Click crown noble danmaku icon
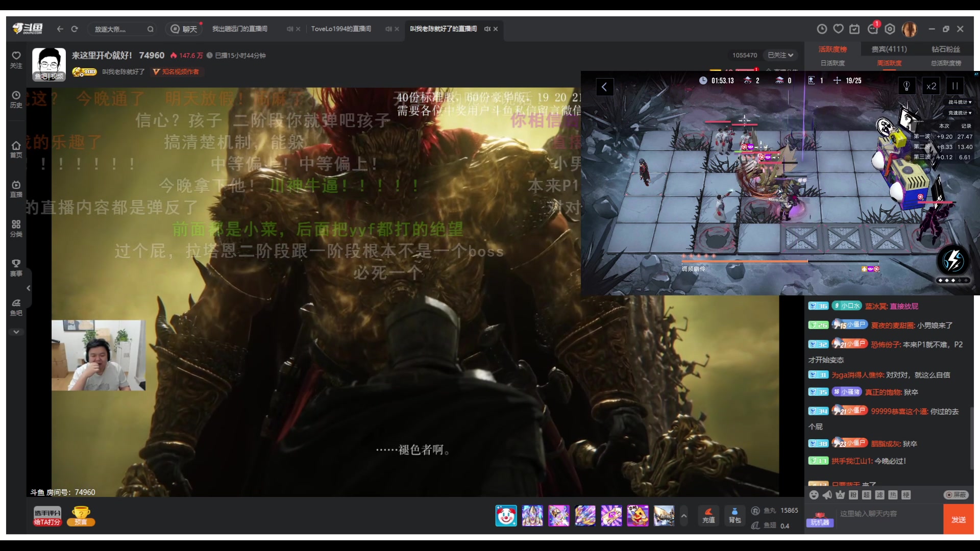Image resolution: width=980 pixels, height=551 pixels. (x=840, y=495)
